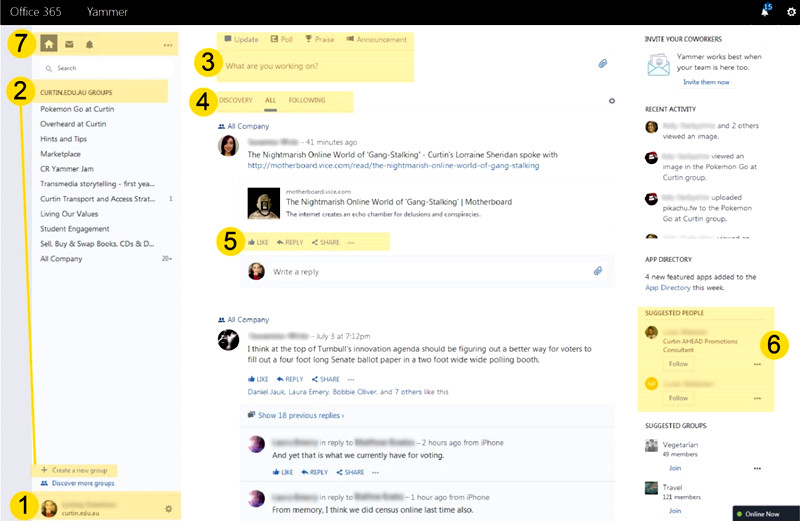The image size is (800, 521).
Task: Open the Yammer home feed icon
Action: point(48,44)
